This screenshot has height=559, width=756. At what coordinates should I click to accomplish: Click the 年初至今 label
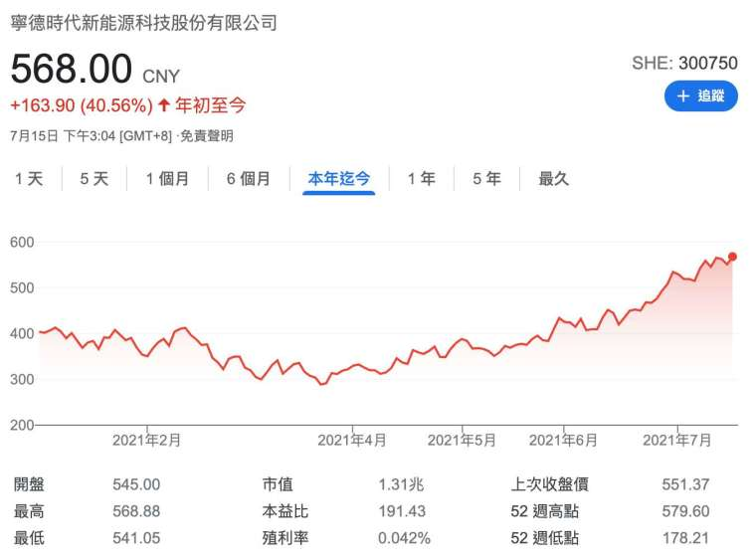211,105
